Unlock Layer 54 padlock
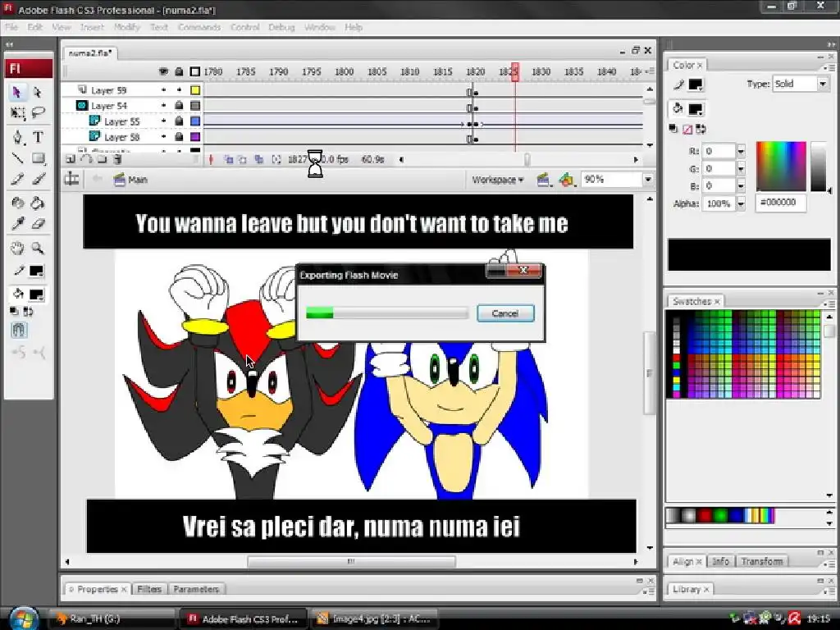Image resolution: width=840 pixels, height=630 pixels. tap(179, 106)
